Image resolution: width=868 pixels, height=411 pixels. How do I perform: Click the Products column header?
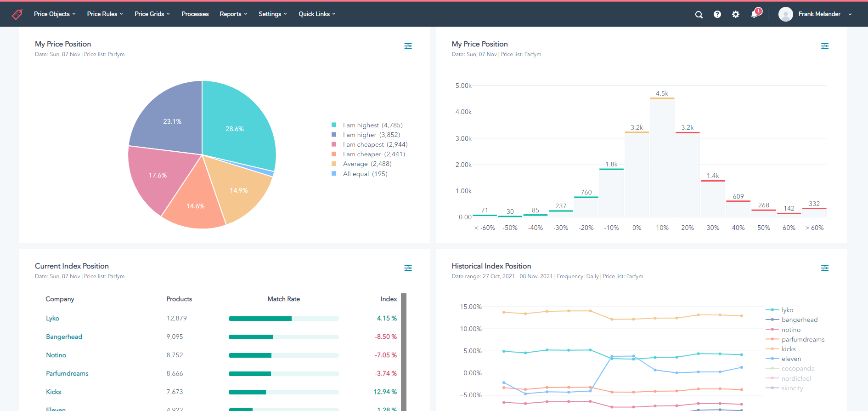[179, 299]
